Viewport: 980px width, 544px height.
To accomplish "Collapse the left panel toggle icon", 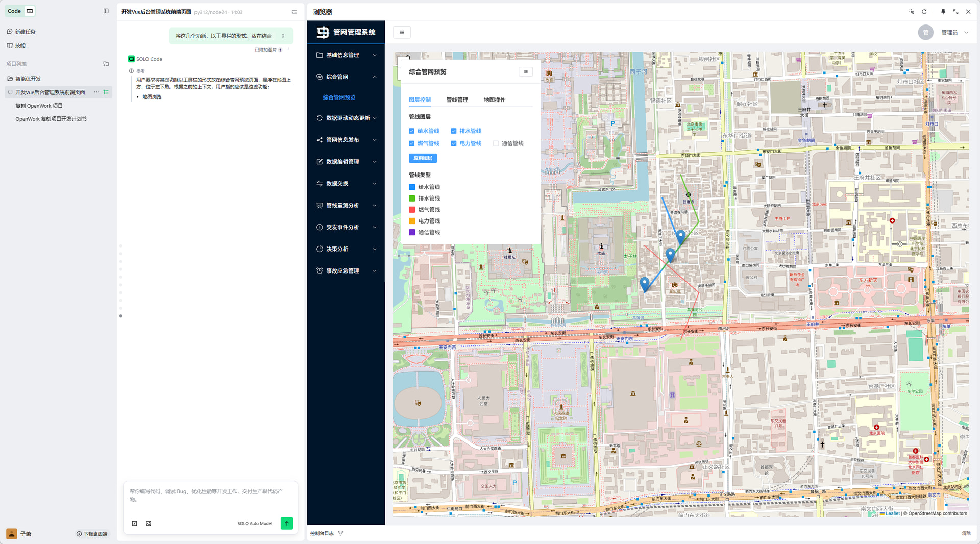I will pyautogui.click(x=106, y=11).
